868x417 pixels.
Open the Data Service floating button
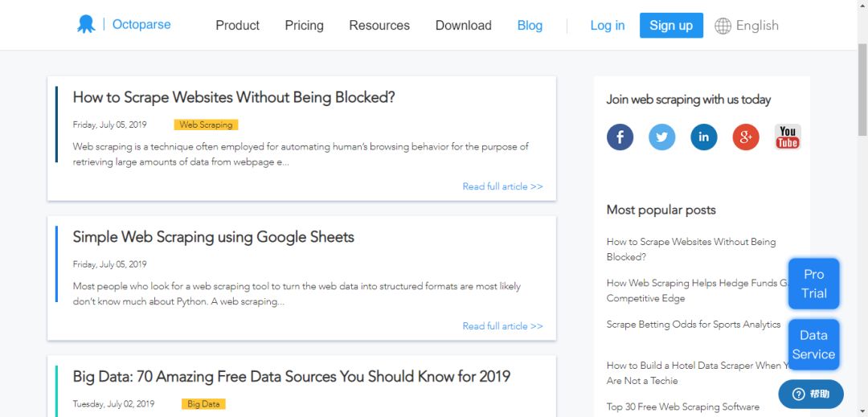pyautogui.click(x=813, y=345)
